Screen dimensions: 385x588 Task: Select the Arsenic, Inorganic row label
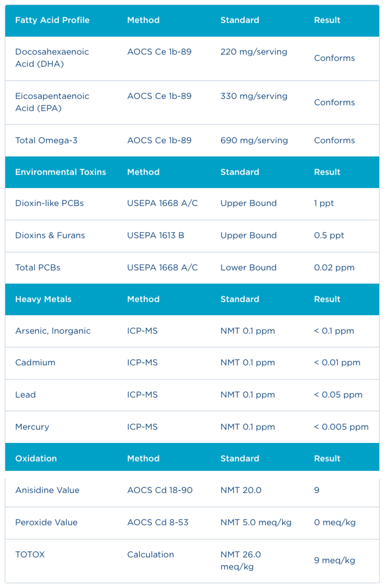53,331
